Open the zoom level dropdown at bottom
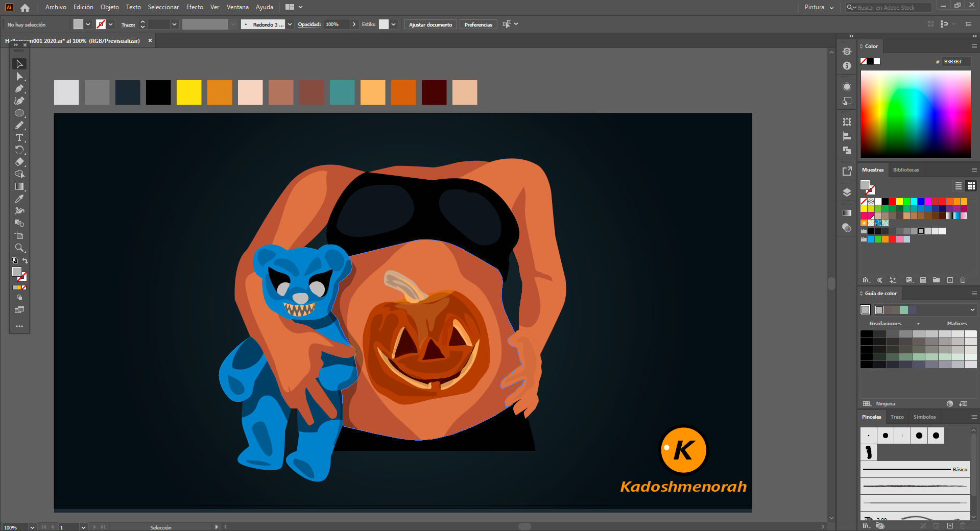The height and width of the screenshot is (531, 980). point(32,527)
